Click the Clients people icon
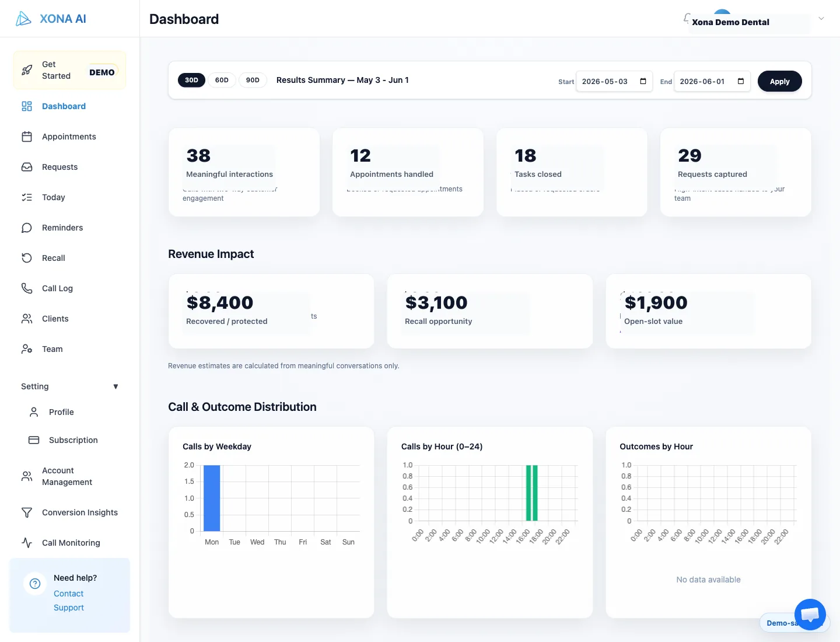840x642 pixels. tap(27, 319)
